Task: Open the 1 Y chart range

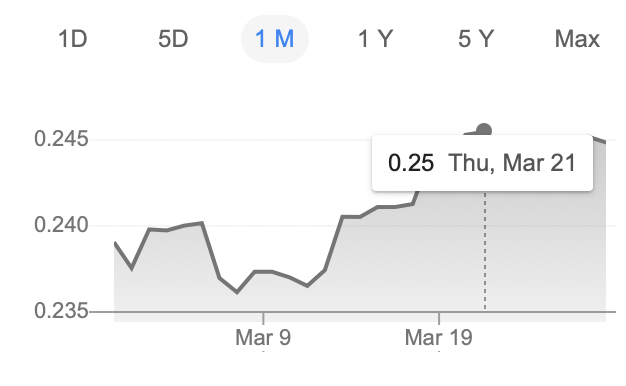Action: pos(375,39)
